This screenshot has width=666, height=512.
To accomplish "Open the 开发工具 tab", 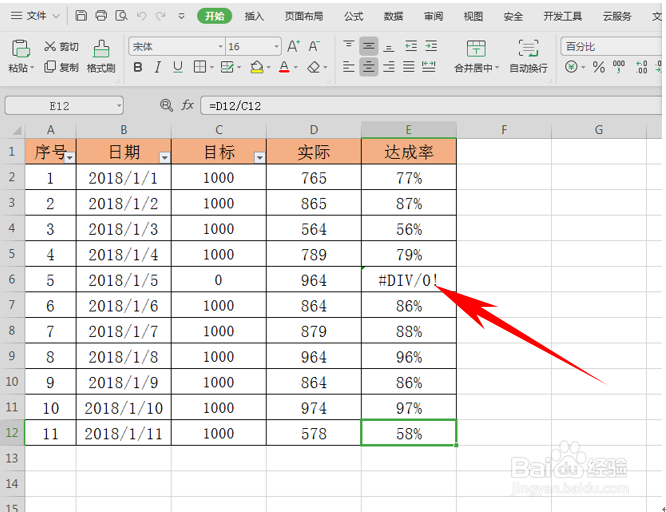I will click(562, 16).
